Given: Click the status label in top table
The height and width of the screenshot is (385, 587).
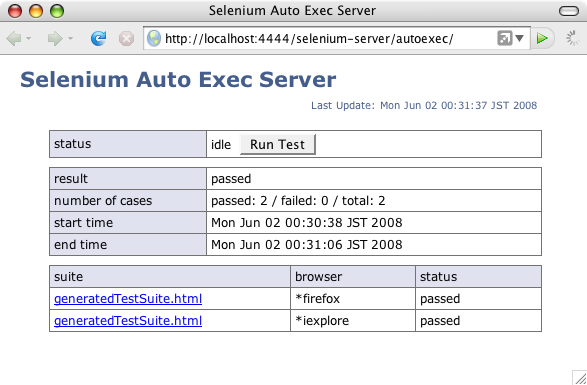Looking at the screenshot, I should pyautogui.click(x=73, y=144).
